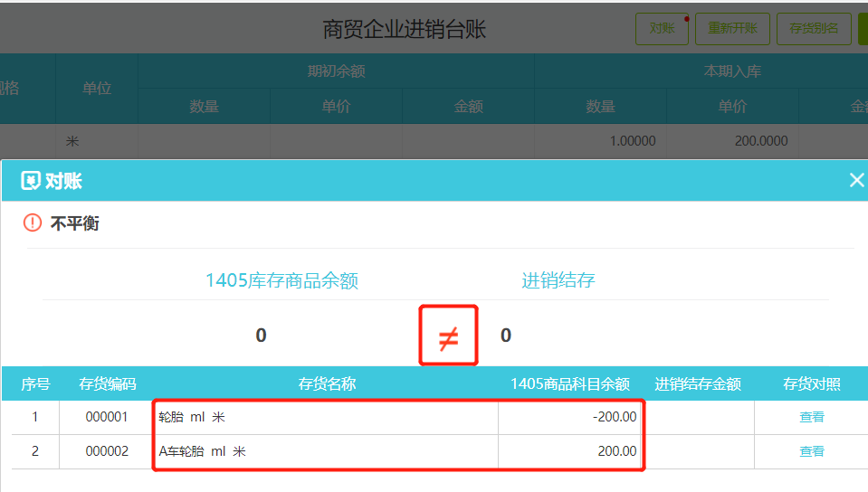Click sequence number 2 in the table

click(x=35, y=451)
